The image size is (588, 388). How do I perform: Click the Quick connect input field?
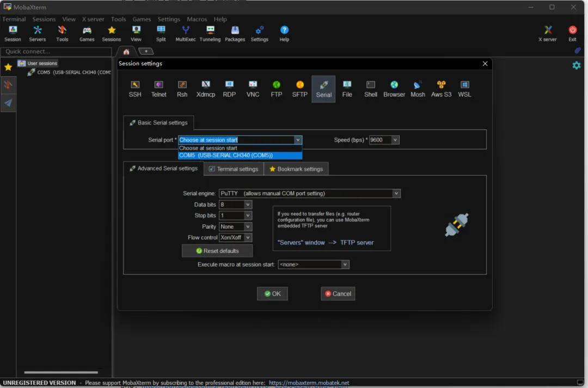[x=56, y=51]
